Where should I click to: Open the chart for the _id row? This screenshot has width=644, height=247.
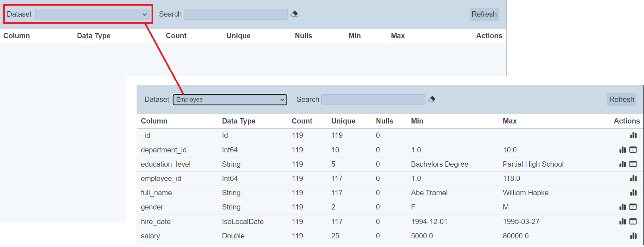pos(633,135)
